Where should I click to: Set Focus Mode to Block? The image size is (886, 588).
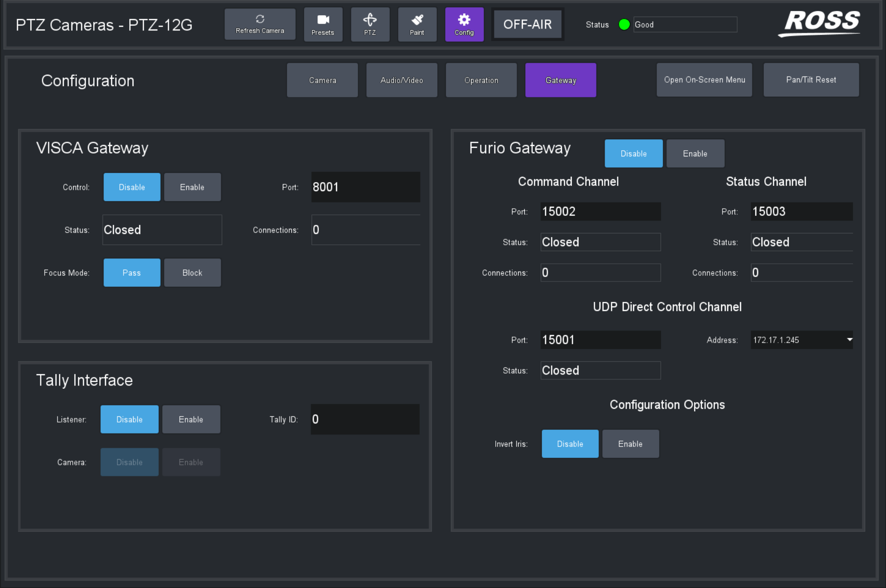coord(192,272)
